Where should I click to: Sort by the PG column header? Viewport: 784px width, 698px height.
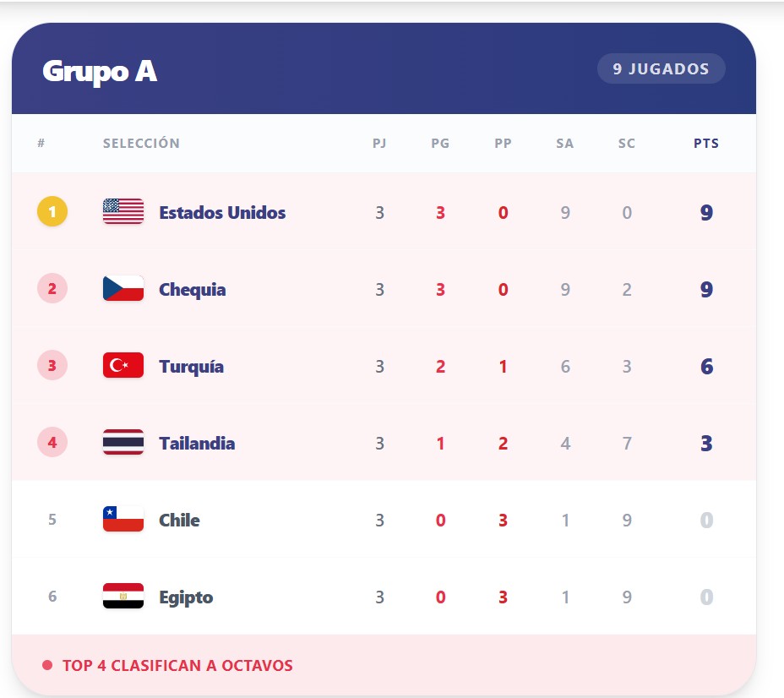pyautogui.click(x=440, y=144)
